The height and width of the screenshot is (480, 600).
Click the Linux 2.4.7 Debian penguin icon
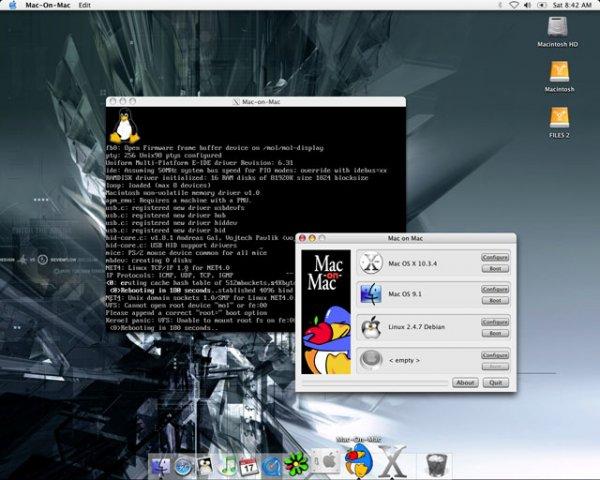372,326
